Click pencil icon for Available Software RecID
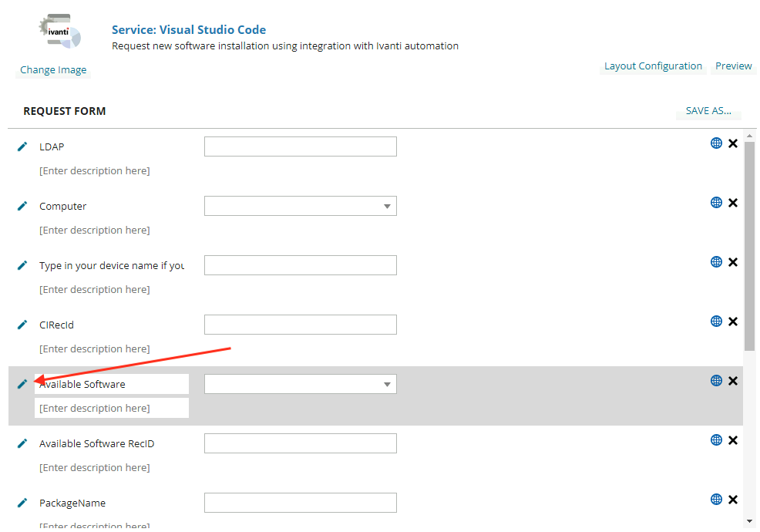This screenshot has width=760, height=532. (22, 444)
